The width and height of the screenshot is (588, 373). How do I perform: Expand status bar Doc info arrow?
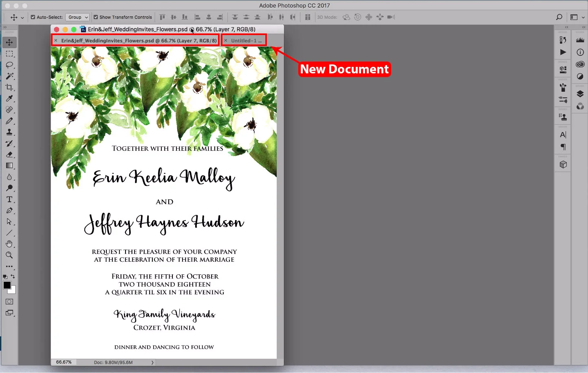tap(152, 362)
